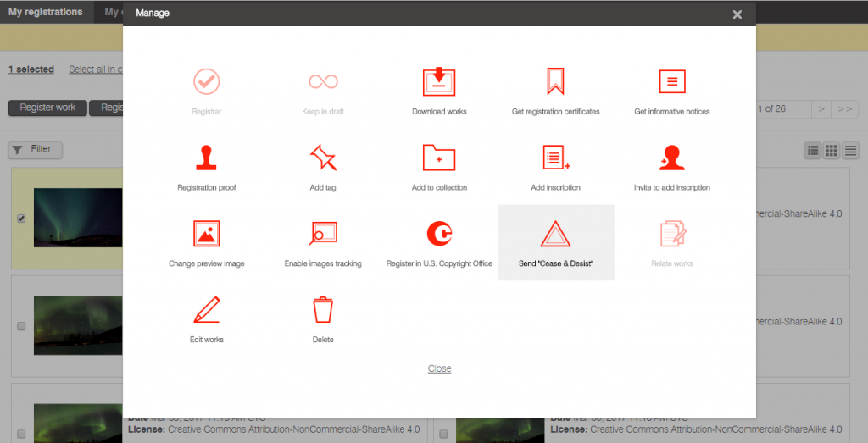
Task: Open Get registration certificates bookmark icon
Action: click(x=555, y=82)
